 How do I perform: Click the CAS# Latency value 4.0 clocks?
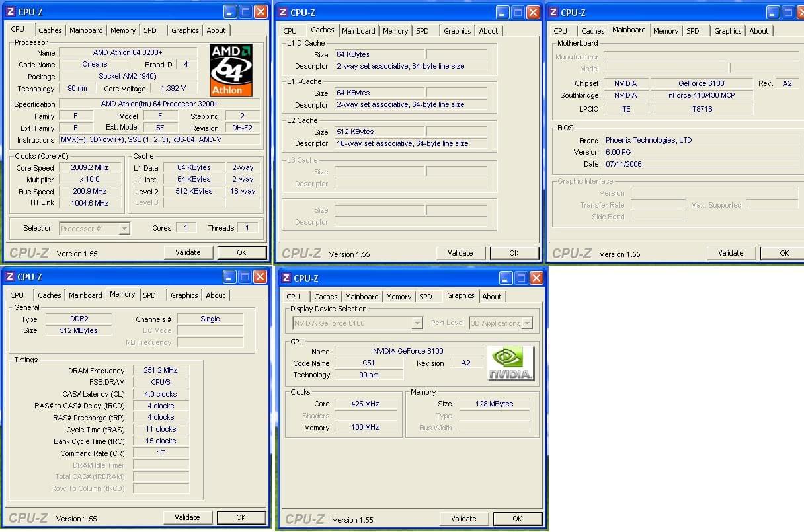(161, 394)
